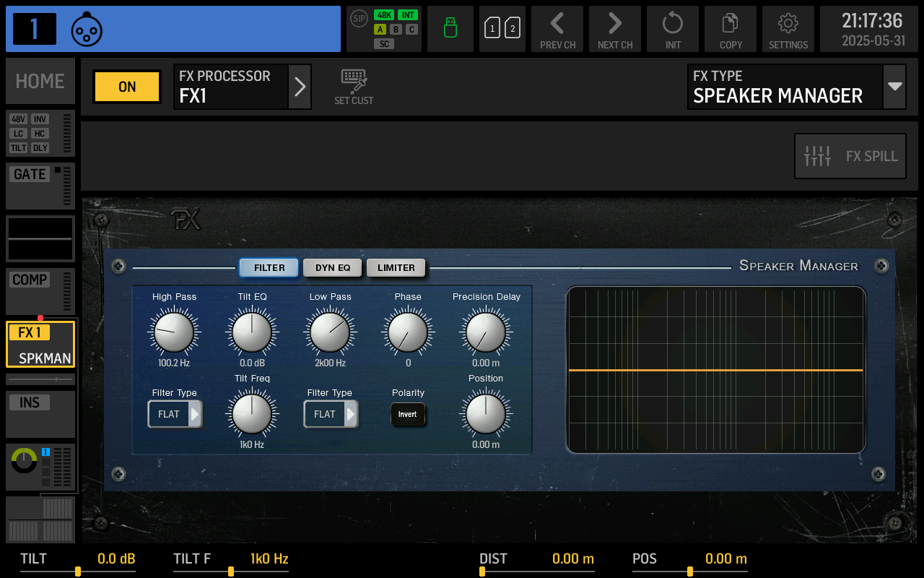Toggle the Polarity Invert button

(408, 415)
